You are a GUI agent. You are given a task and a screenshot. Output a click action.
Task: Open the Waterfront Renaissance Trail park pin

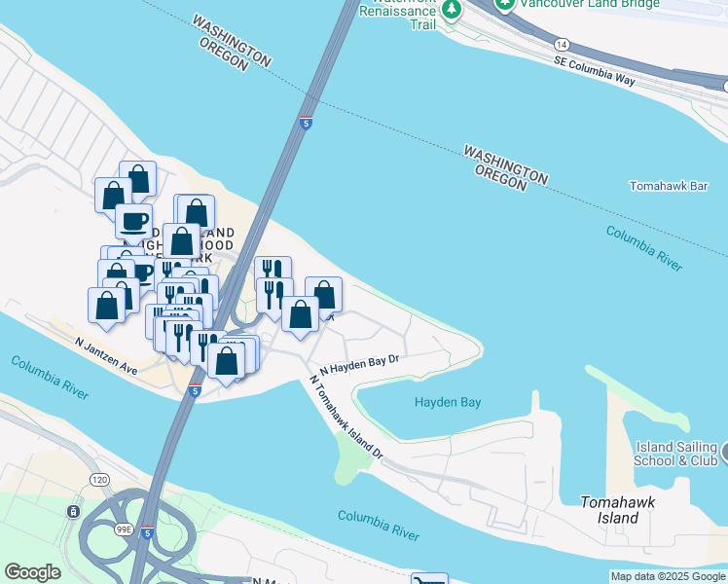[x=451, y=10]
